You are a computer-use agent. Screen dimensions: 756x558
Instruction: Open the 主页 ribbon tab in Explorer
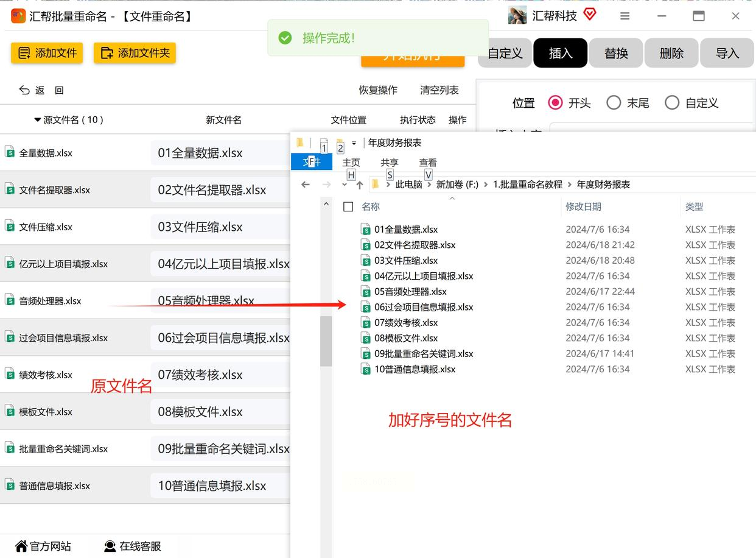(x=351, y=163)
